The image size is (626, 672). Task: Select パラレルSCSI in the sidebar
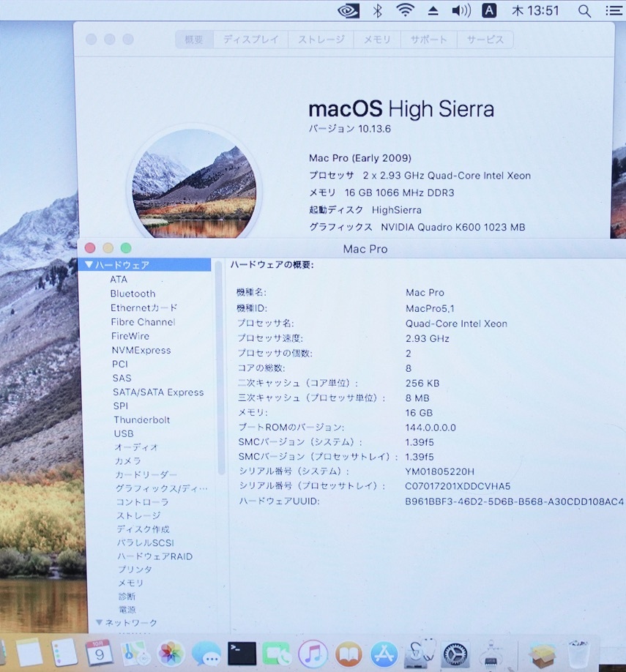pos(146,543)
